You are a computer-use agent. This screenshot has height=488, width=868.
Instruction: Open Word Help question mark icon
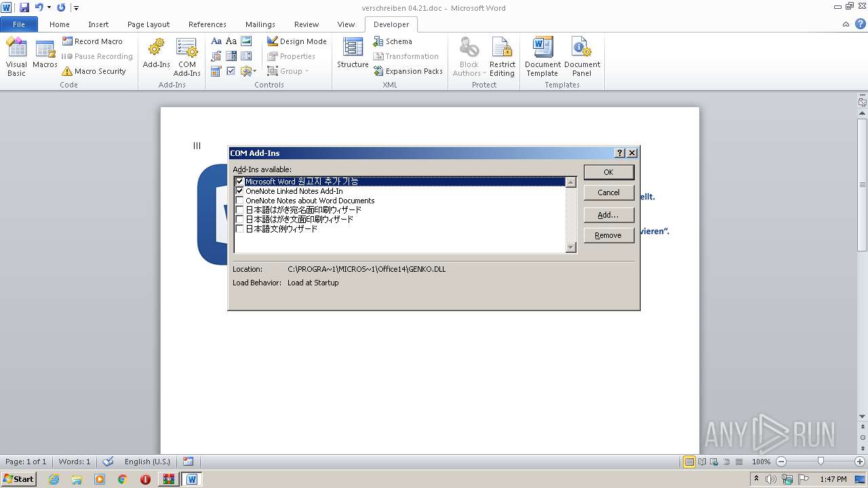861,24
